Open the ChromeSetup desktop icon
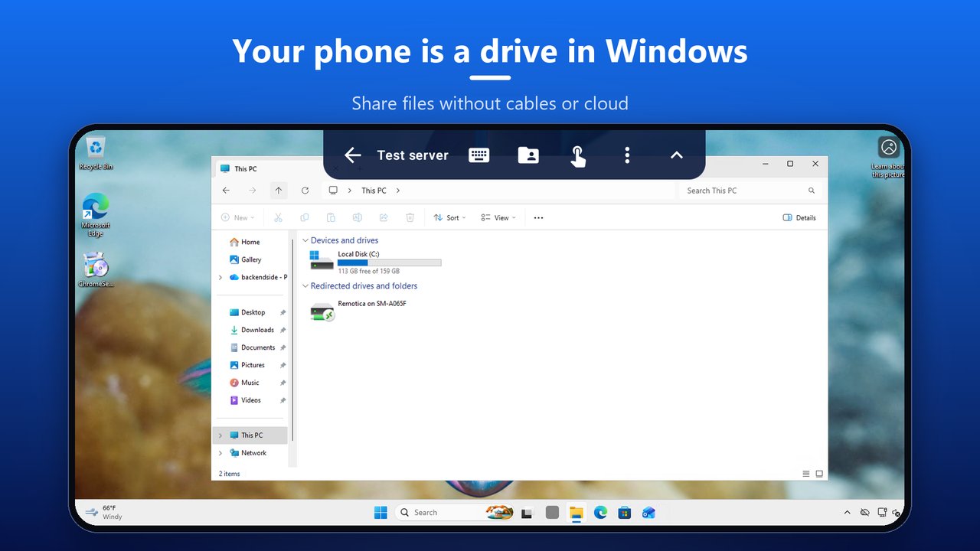Screen dimensions: 980x551 (96, 271)
